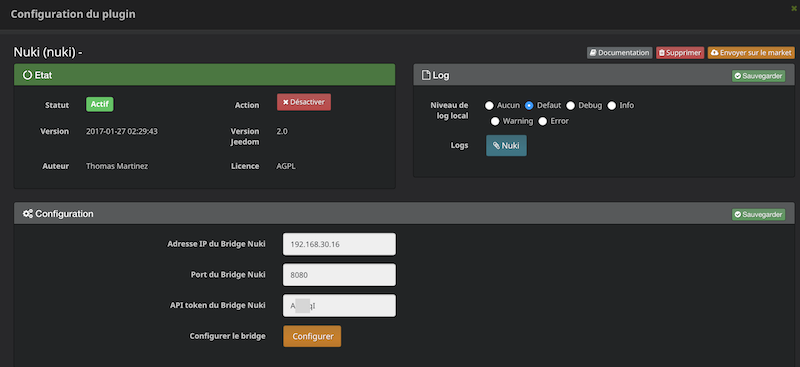Click the green Actif status badge
Image resolution: width=800 pixels, height=367 pixels.
(x=99, y=104)
